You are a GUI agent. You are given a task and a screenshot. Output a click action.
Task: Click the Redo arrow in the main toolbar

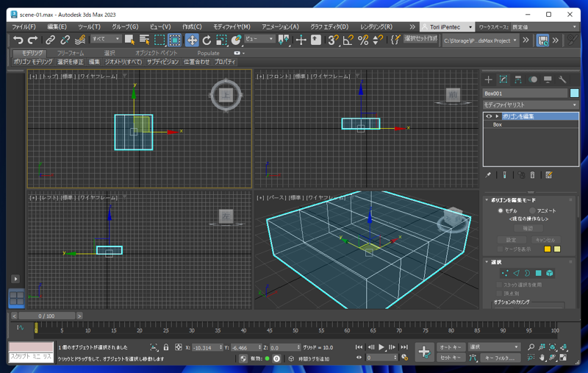pos(32,40)
